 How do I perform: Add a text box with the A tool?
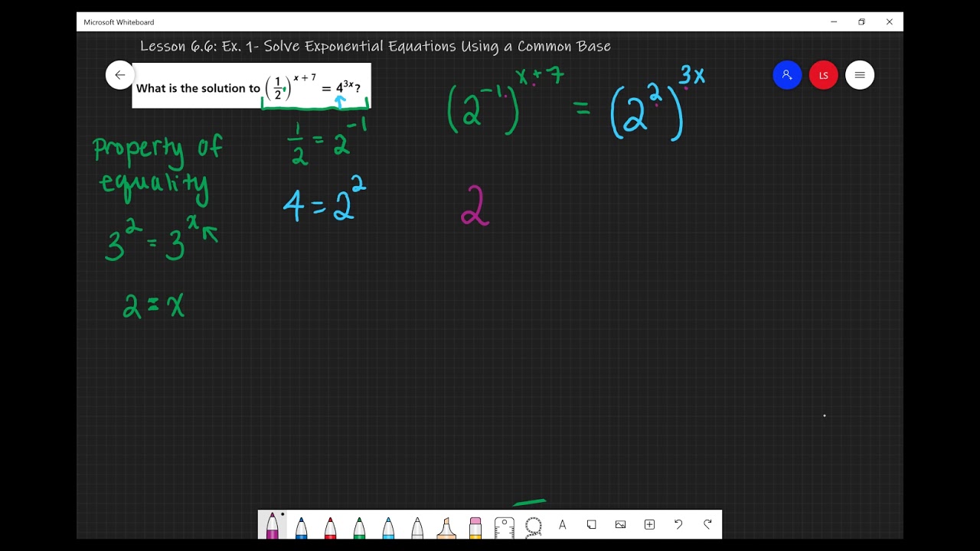pos(563,525)
